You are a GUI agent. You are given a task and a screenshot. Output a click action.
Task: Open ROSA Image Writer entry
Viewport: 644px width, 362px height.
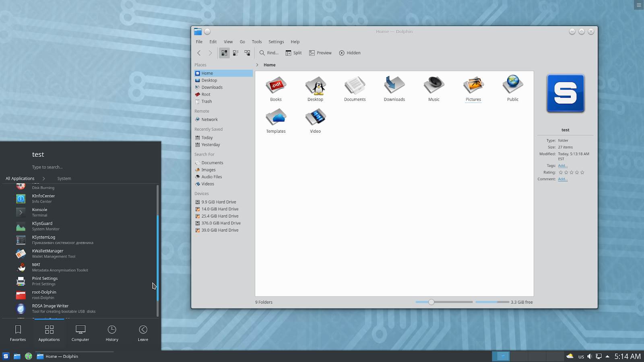50,308
